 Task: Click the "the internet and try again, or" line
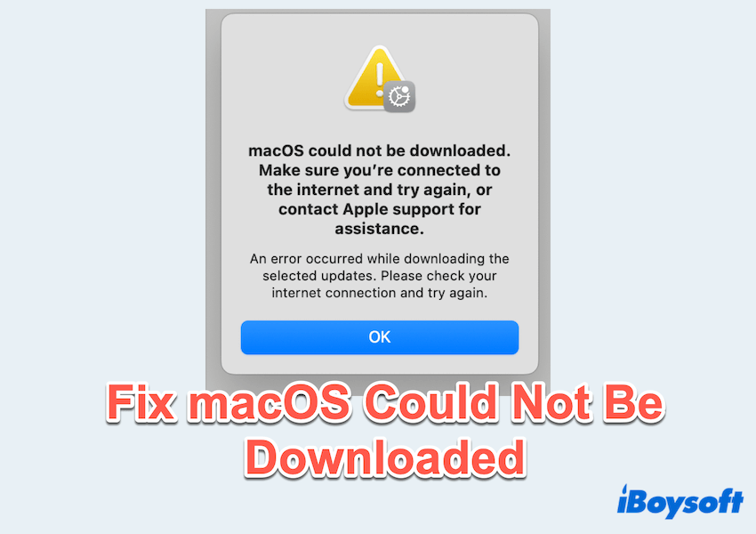pos(380,190)
